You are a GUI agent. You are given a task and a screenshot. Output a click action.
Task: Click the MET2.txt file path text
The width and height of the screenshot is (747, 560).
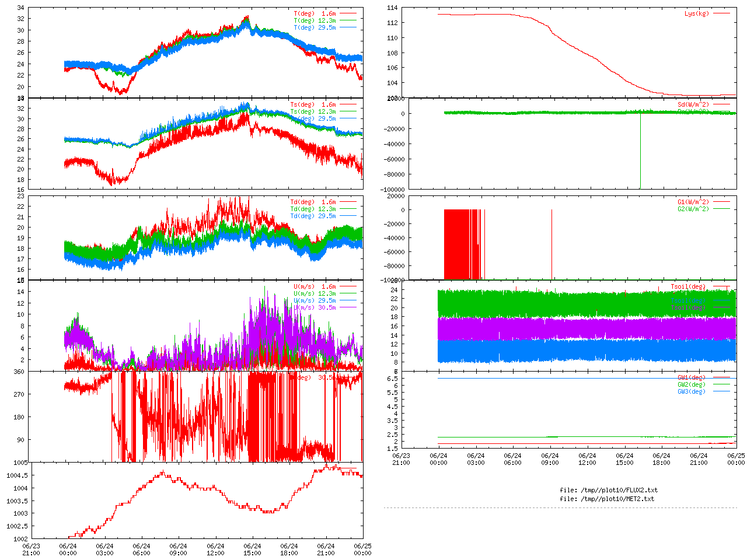point(607,499)
